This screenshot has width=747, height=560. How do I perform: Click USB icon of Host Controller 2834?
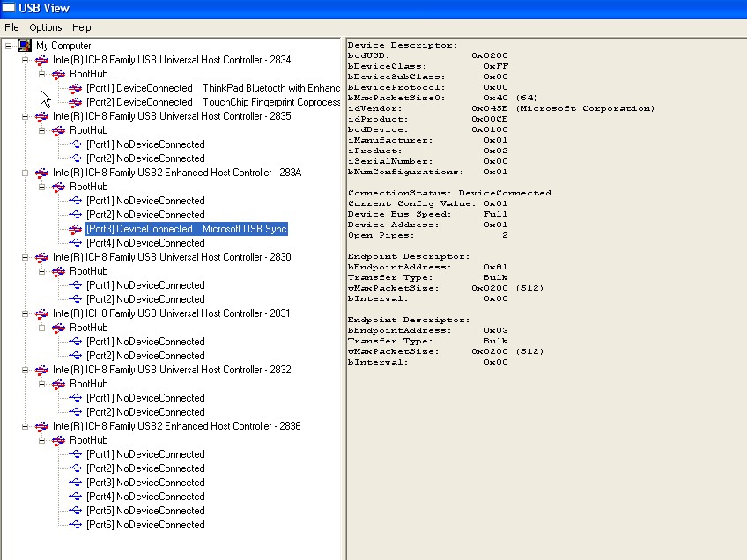click(42, 60)
